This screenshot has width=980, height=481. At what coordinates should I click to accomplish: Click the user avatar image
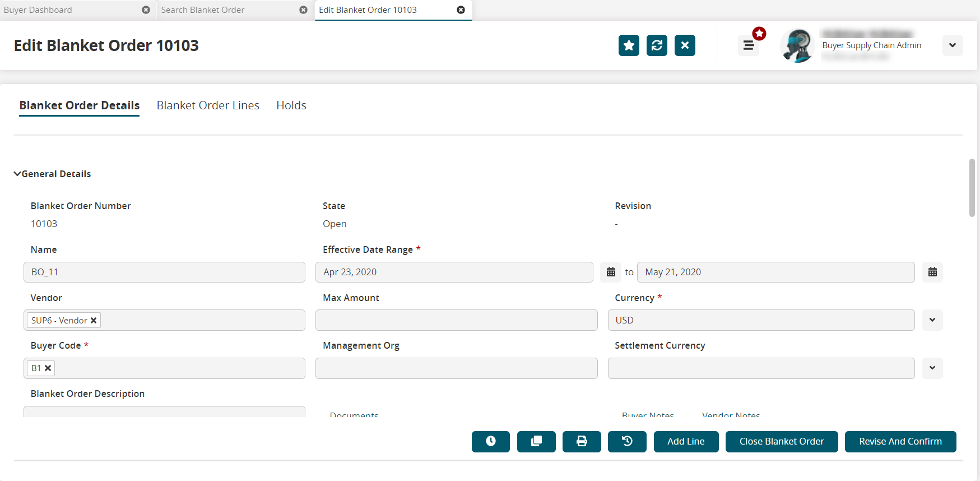[x=797, y=45]
